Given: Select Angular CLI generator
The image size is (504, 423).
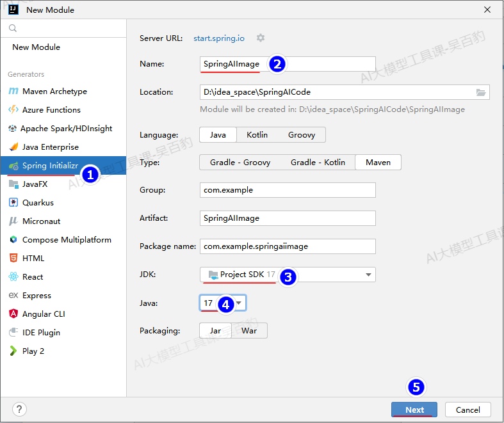Looking at the screenshot, I should pyautogui.click(x=63, y=314).
